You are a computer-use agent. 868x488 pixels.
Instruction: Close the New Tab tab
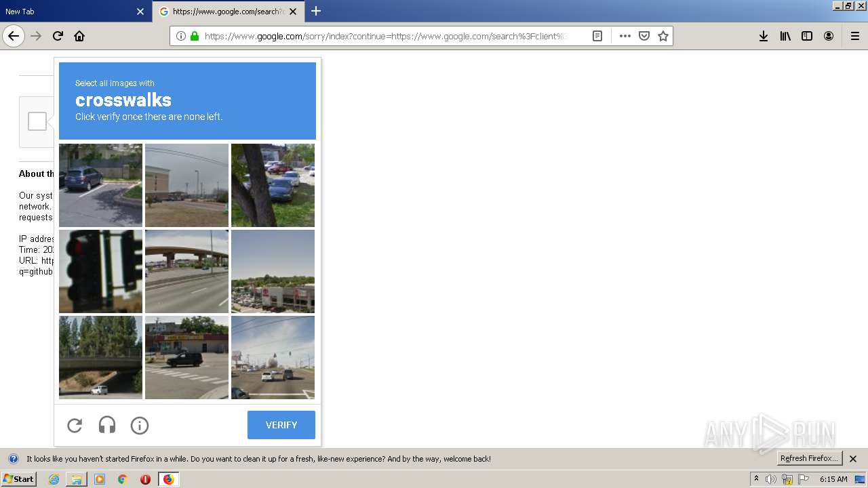(x=140, y=12)
